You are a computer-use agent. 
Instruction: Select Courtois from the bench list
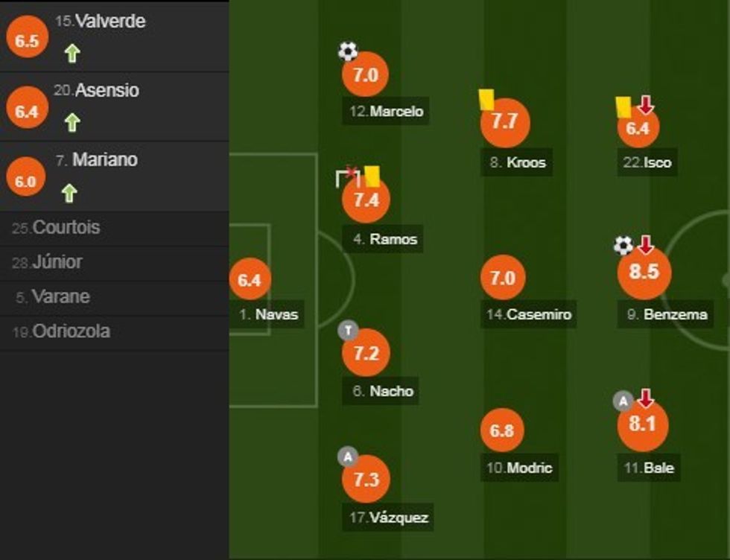click(66, 228)
